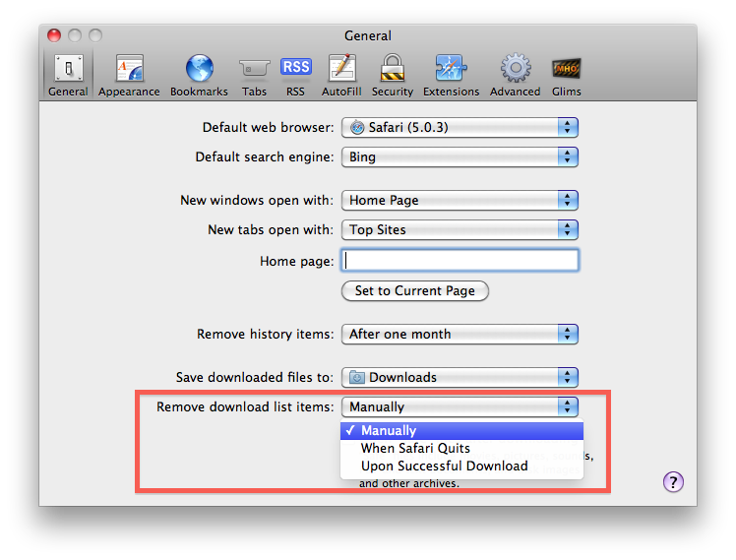Open the Advanced preferences pane
The height and width of the screenshot is (560, 736).
515,75
